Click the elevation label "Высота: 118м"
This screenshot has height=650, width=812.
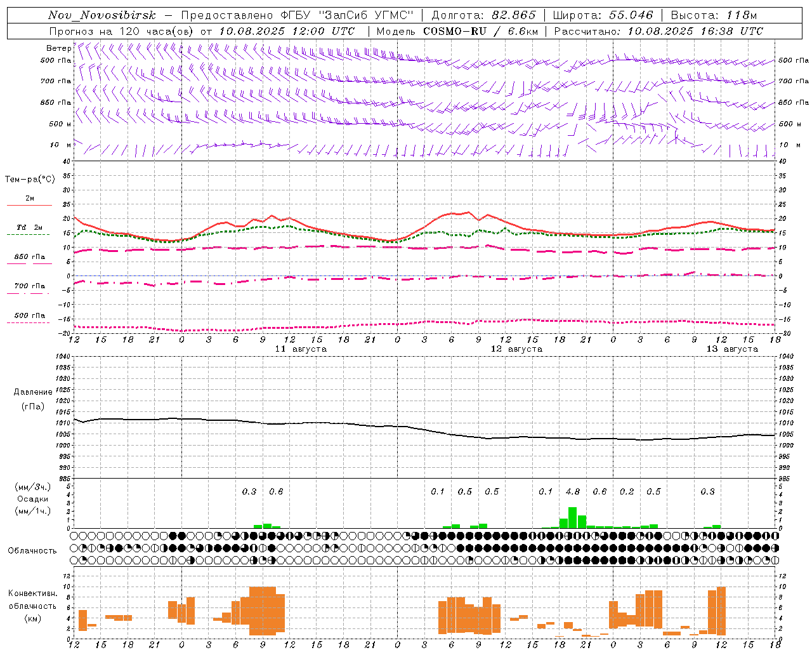[714, 15]
